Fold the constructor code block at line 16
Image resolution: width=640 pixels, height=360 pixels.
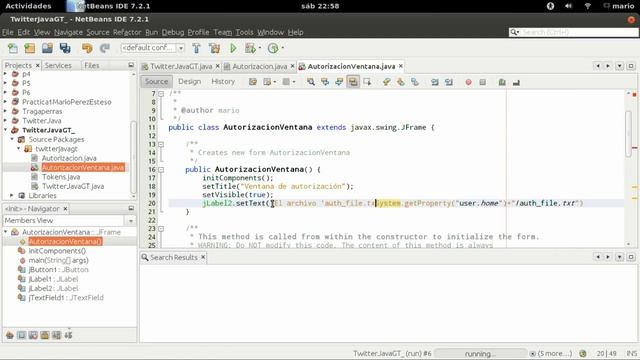161,169
